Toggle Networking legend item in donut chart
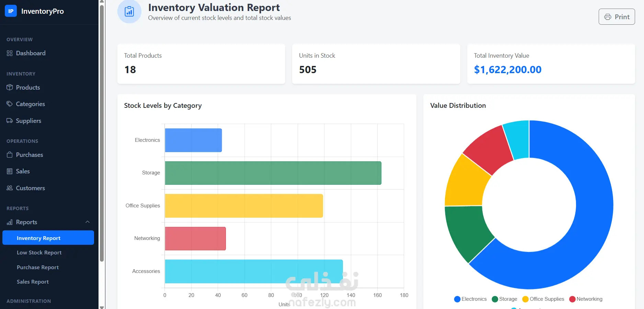This screenshot has width=644, height=309. pyautogui.click(x=586, y=299)
